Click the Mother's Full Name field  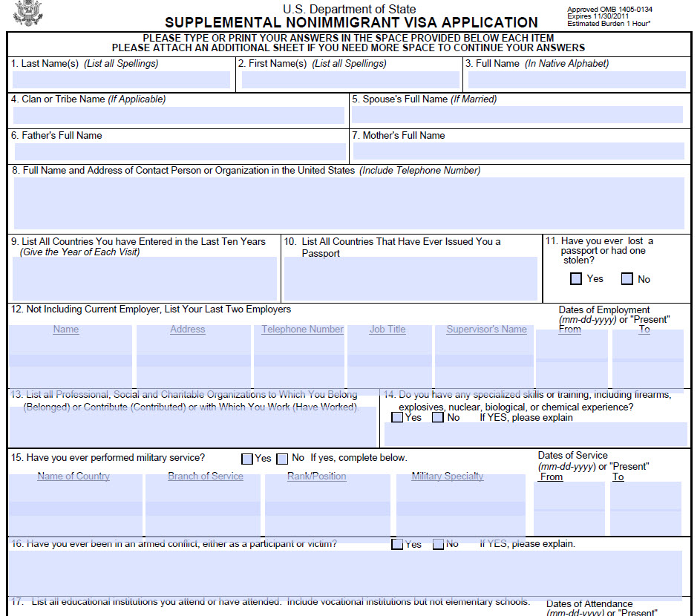tap(518, 151)
